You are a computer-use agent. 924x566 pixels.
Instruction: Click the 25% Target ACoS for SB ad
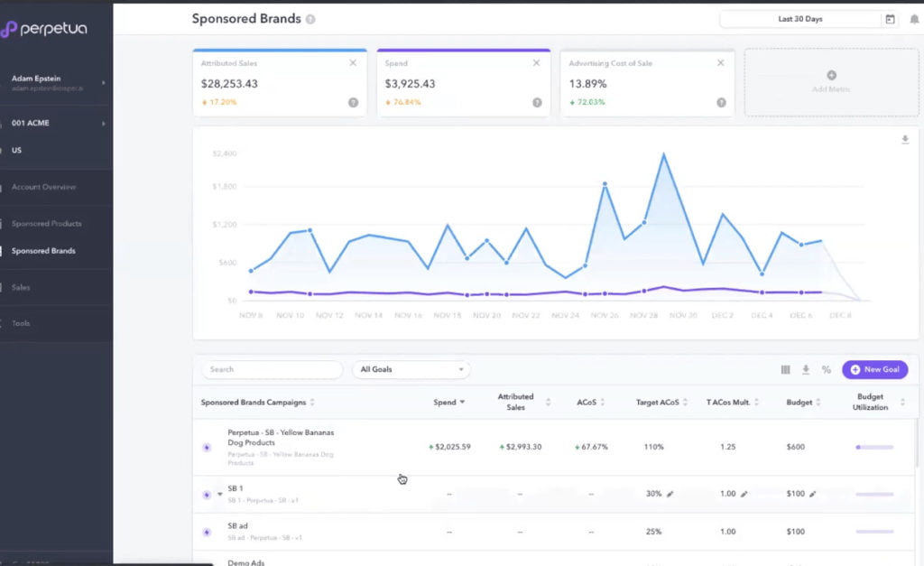tap(653, 532)
